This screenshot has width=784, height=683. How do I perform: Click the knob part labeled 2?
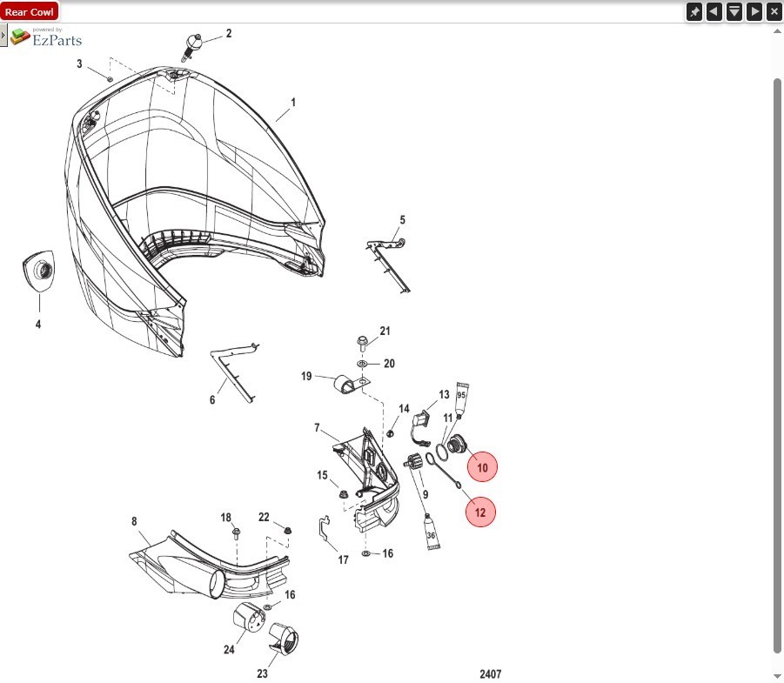[196, 42]
